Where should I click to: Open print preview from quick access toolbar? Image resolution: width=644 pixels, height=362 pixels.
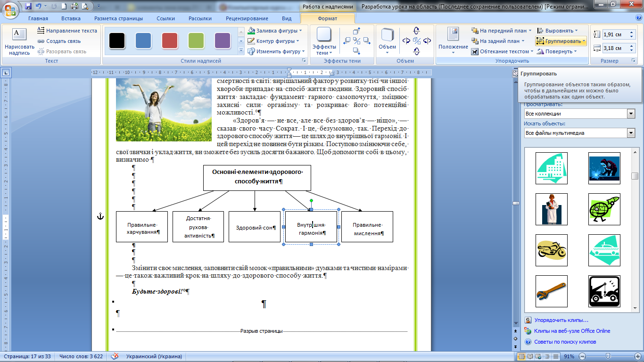[85, 7]
